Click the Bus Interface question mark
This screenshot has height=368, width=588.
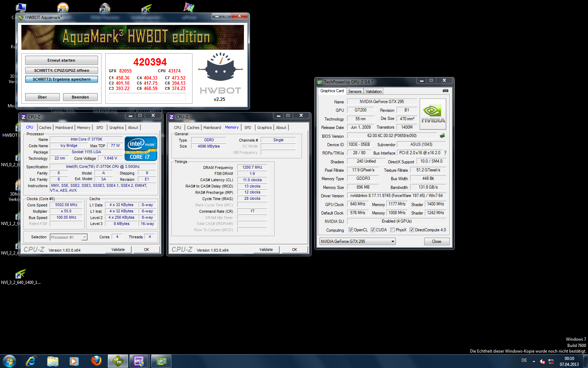click(x=445, y=153)
